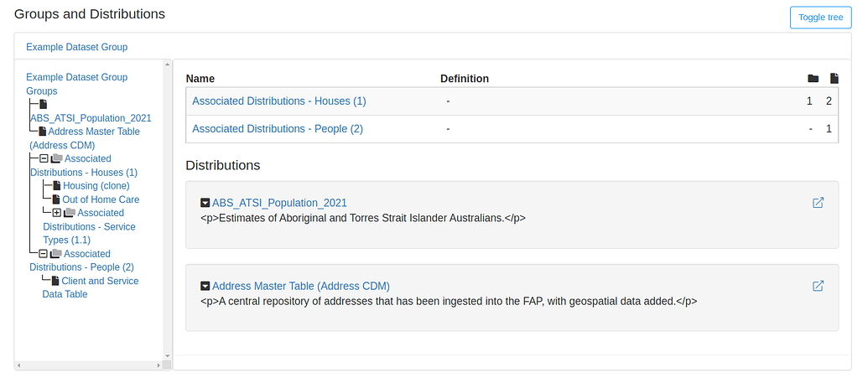Click document icon in table header
The width and height of the screenshot is (868, 388).
pos(834,79)
